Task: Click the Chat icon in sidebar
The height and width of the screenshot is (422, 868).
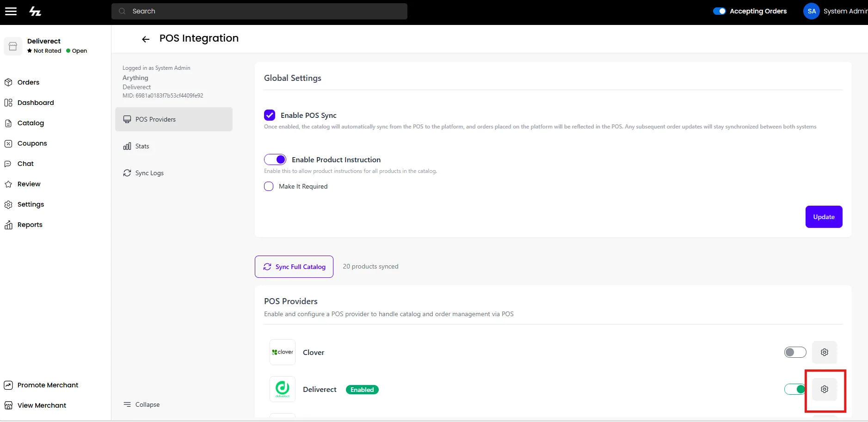Action: [8, 164]
